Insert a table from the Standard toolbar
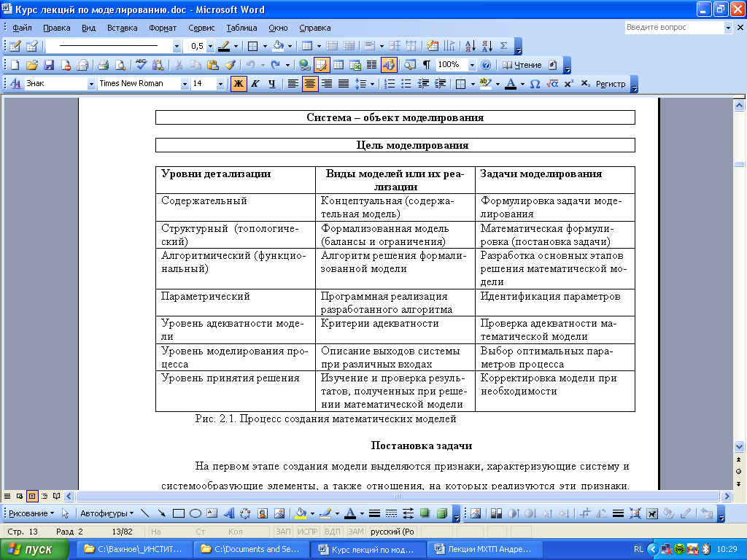 click(338, 65)
